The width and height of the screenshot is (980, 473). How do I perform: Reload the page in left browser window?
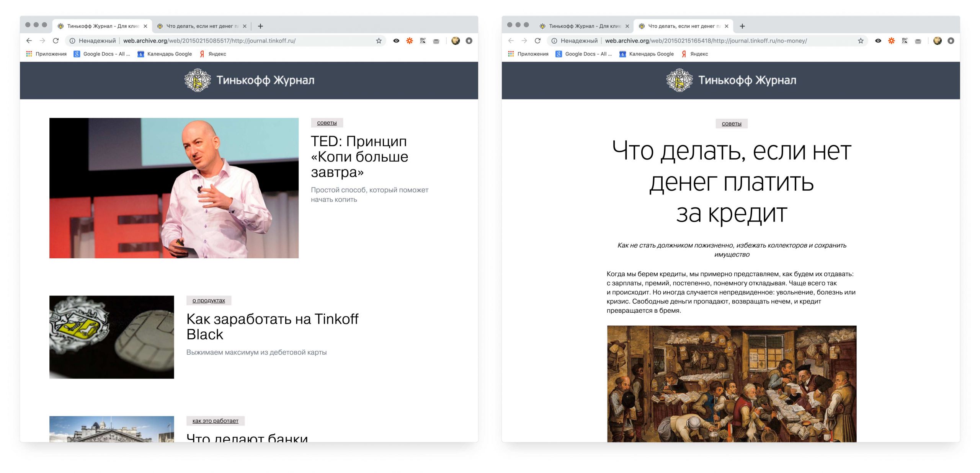click(56, 41)
